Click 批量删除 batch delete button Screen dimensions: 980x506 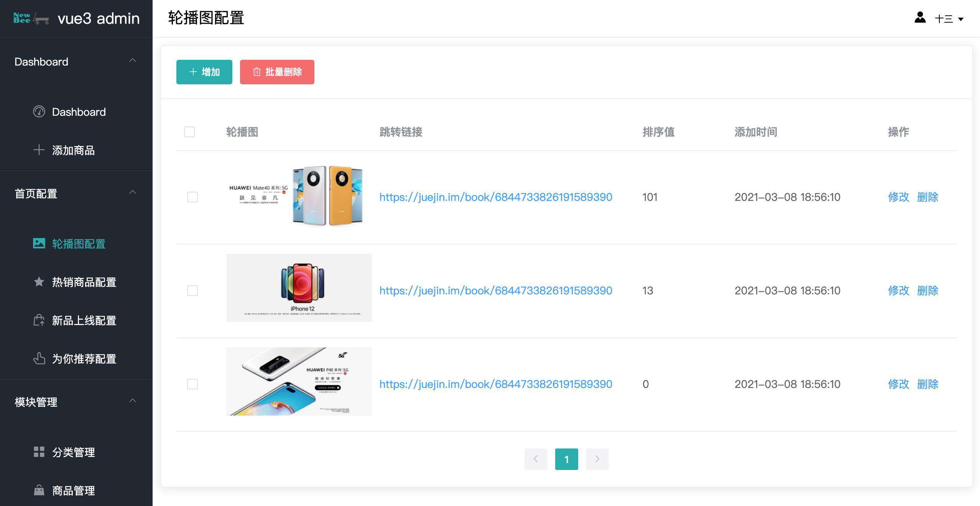tap(278, 72)
